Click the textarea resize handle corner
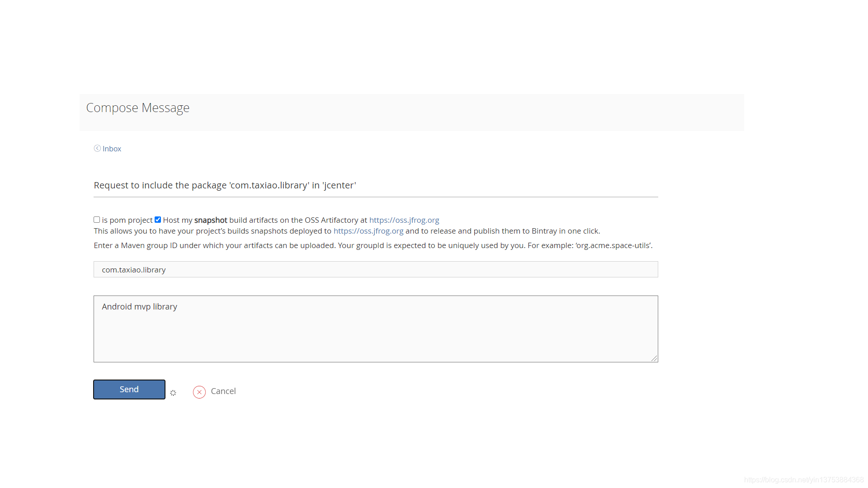Viewport: 868px width, 488px height. [x=654, y=358]
